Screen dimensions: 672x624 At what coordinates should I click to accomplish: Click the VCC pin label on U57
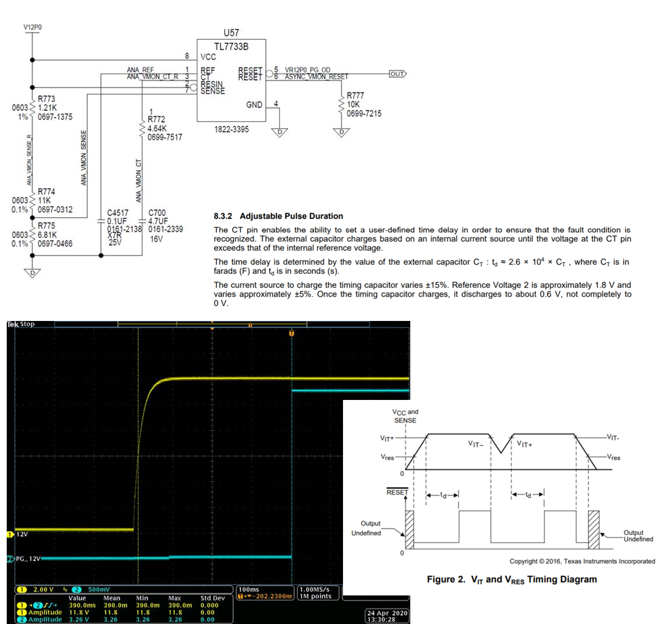[x=208, y=57]
